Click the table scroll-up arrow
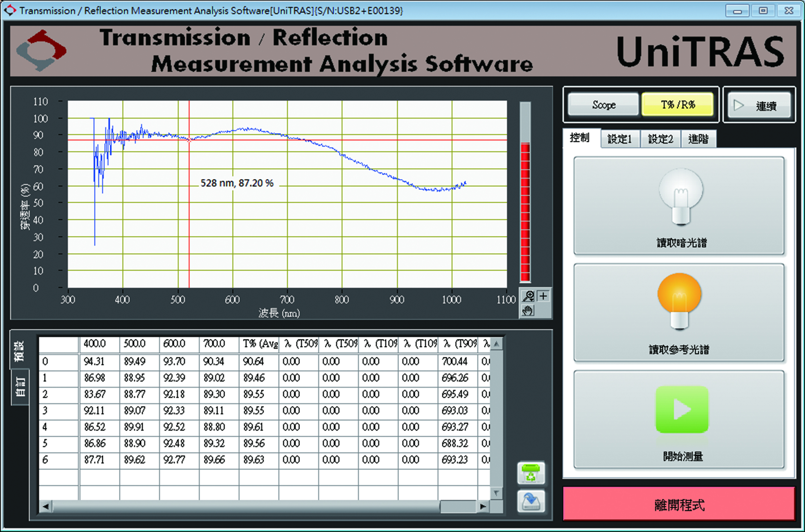 point(496,344)
